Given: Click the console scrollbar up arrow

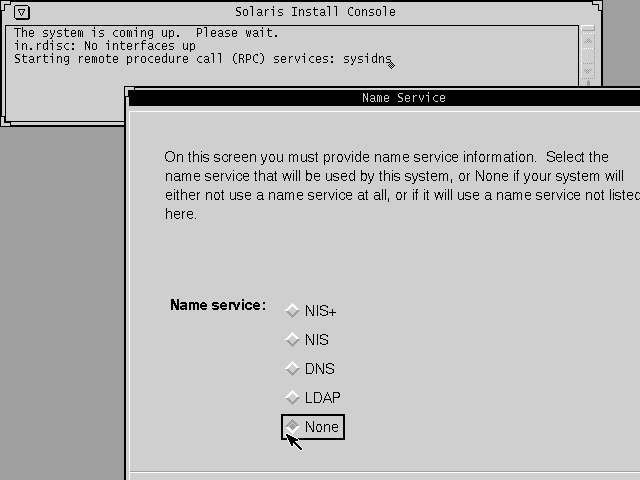Looking at the screenshot, I should pyautogui.click(x=588, y=41).
